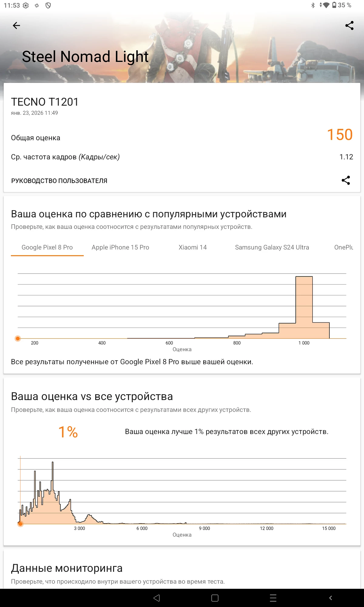Tap share icon in TECNO T1201 score card
The image size is (364, 607).
pyautogui.click(x=346, y=180)
